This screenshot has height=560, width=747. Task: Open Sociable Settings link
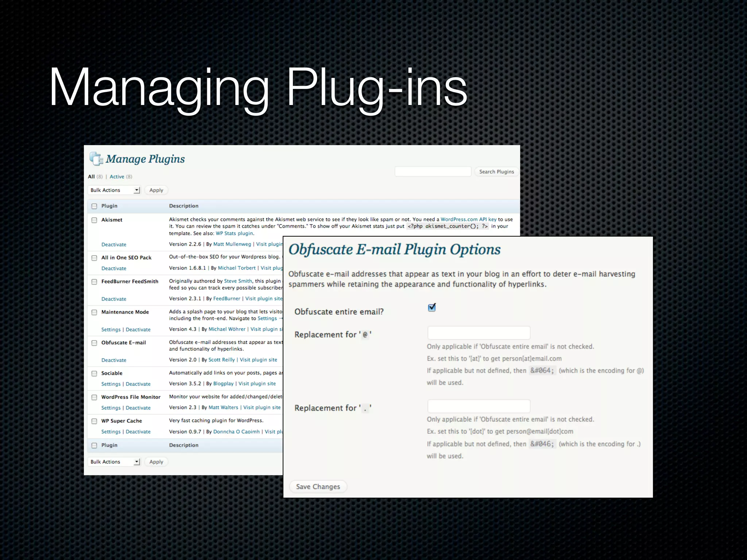111,384
